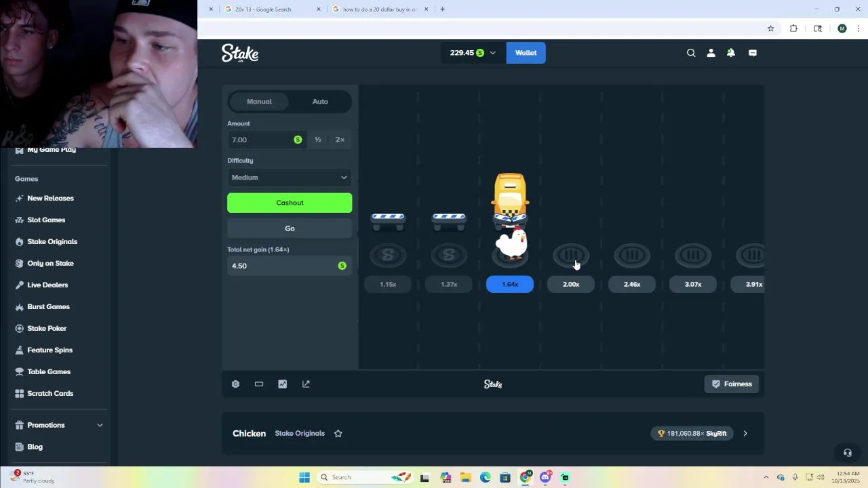Show hidden system tray icons
The image size is (868, 488).
click(x=766, y=477)
